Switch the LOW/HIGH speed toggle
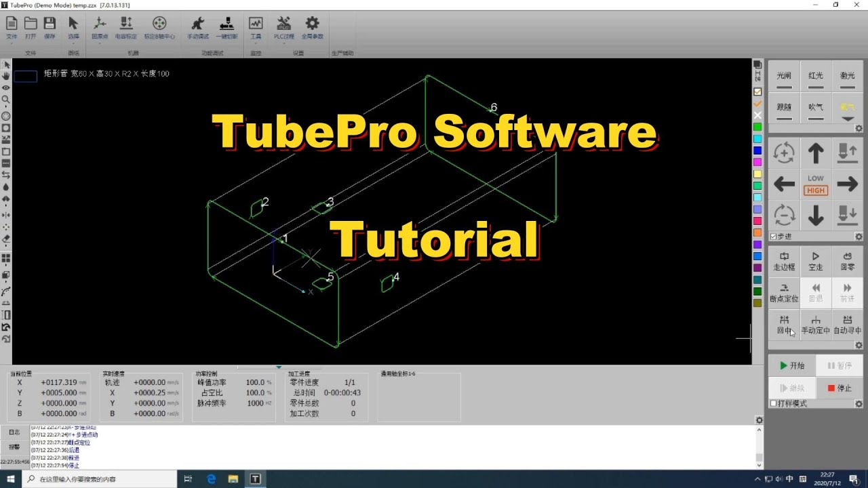 coord(816,184)
